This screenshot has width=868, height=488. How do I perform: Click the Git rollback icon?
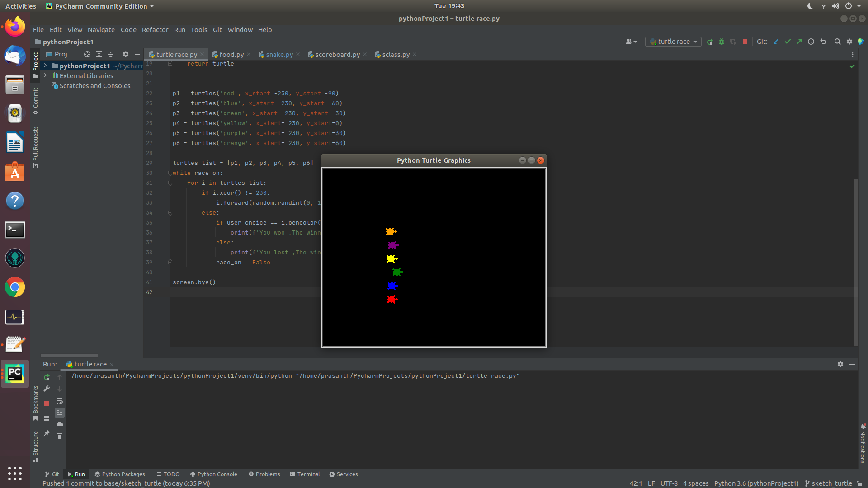click(823, 42)
